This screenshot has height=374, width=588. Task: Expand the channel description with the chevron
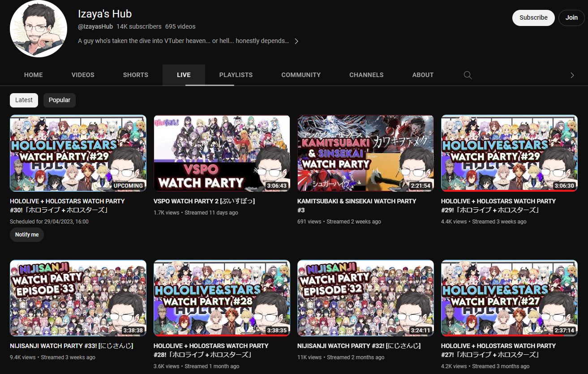pyautogui.click(x=296, y=41)
